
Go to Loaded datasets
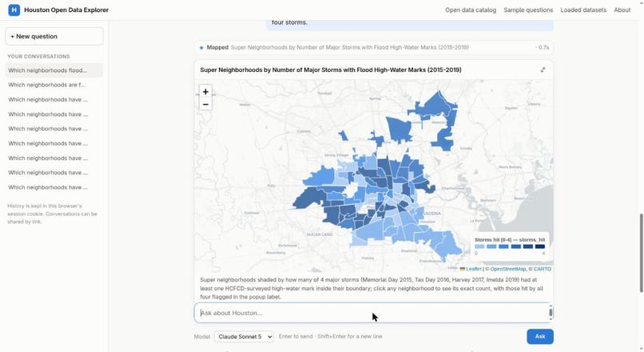point(583,10)
